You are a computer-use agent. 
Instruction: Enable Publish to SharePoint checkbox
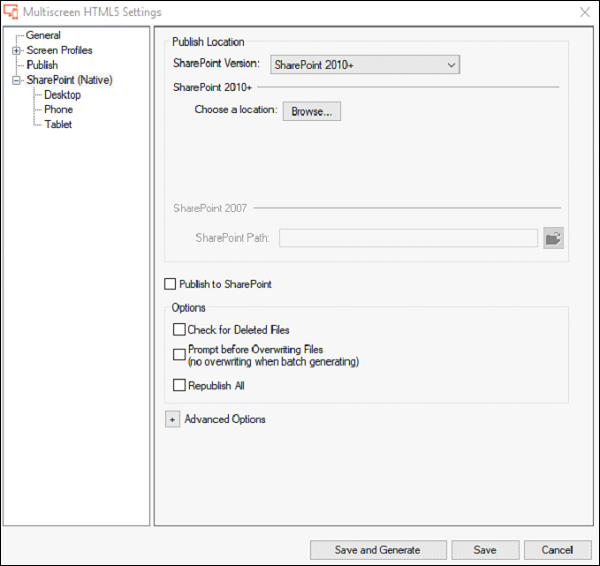170,285
